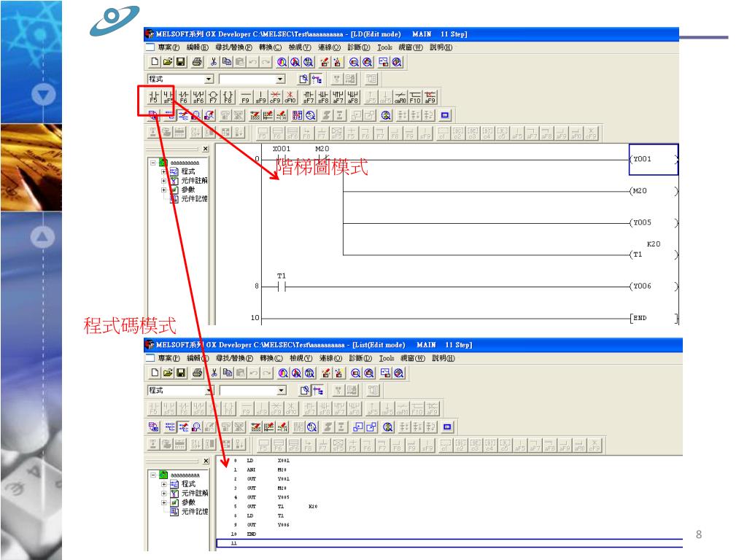Image resolution: width=747 pixels, height=560 pixels.
Task: Select the T1 timer coil in ladder diagram
Action: [x=653, y=254]
